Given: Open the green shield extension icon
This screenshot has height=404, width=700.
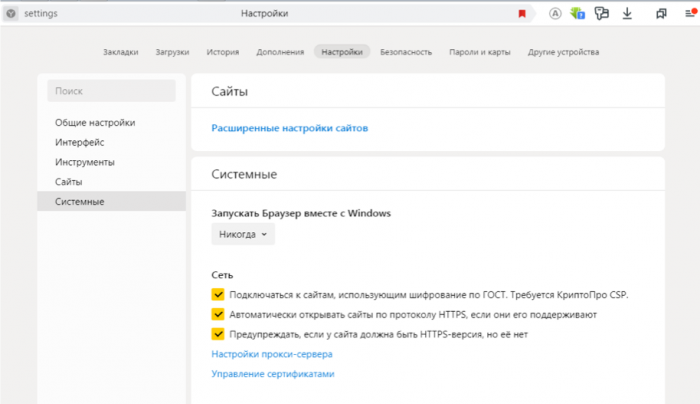Looking at the screenshot, I should [578, 14].
